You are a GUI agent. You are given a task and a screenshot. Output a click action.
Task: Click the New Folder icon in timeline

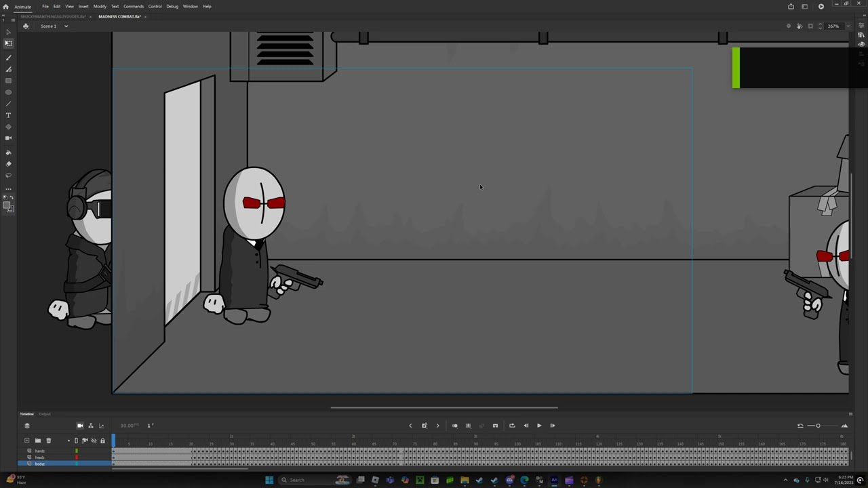tap(38, 441)
